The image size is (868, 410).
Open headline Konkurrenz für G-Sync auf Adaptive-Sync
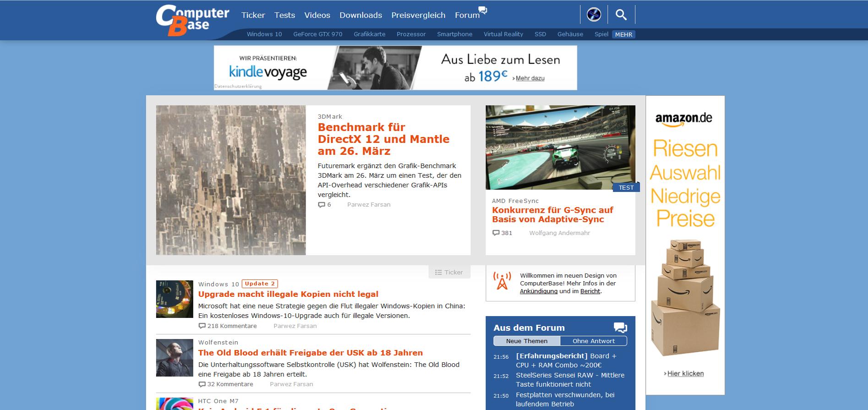(x=552, y=215)
